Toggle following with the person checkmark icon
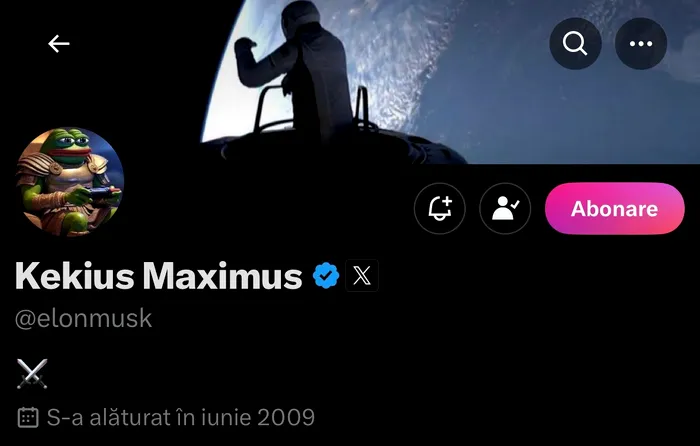The width and height of the screenshot is (700, 446). tap(505, 208)
